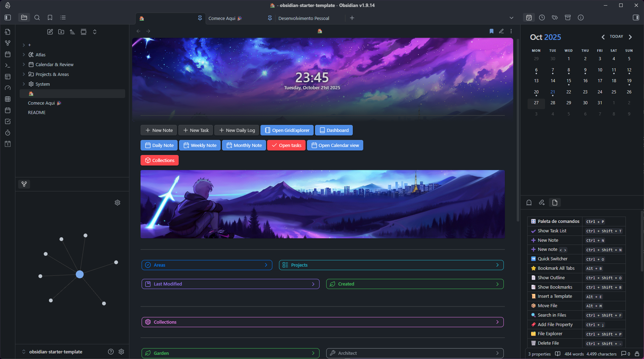Click the stopwatch timer ribbon icon
The width and height of the screenshot is (644, 359).
click(8, 133)
